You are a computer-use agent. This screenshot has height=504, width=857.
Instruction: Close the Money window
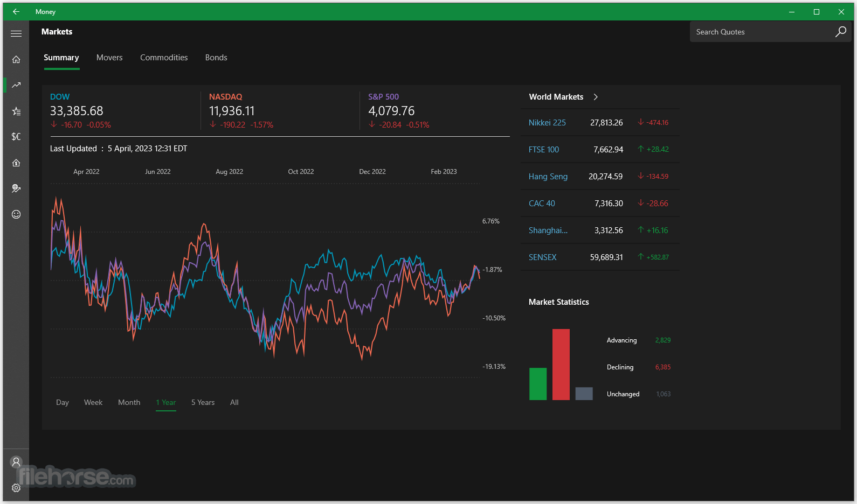pyautogui.click(x=841, y=11)
